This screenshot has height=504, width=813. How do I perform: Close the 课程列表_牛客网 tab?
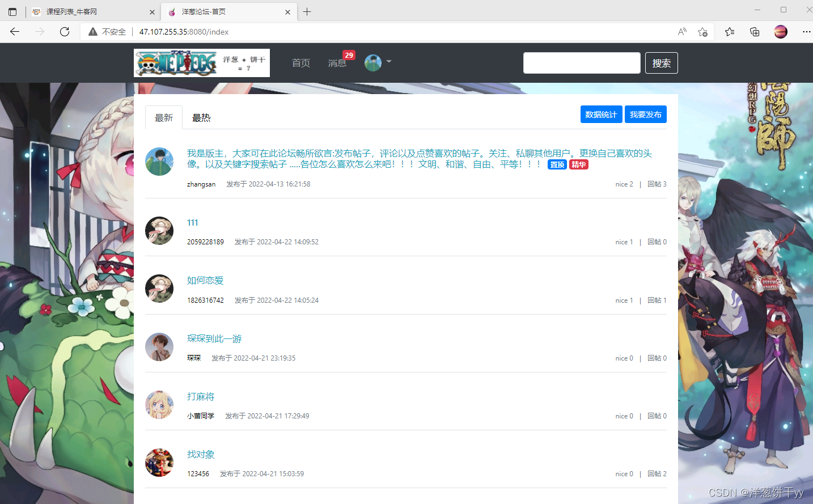(x=152, y=12)
